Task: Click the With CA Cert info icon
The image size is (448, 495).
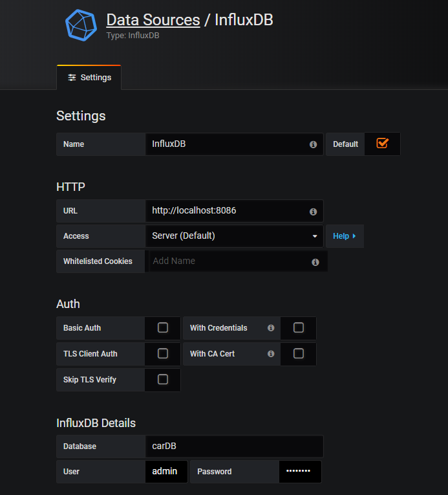Action: (x=271, y=353)
